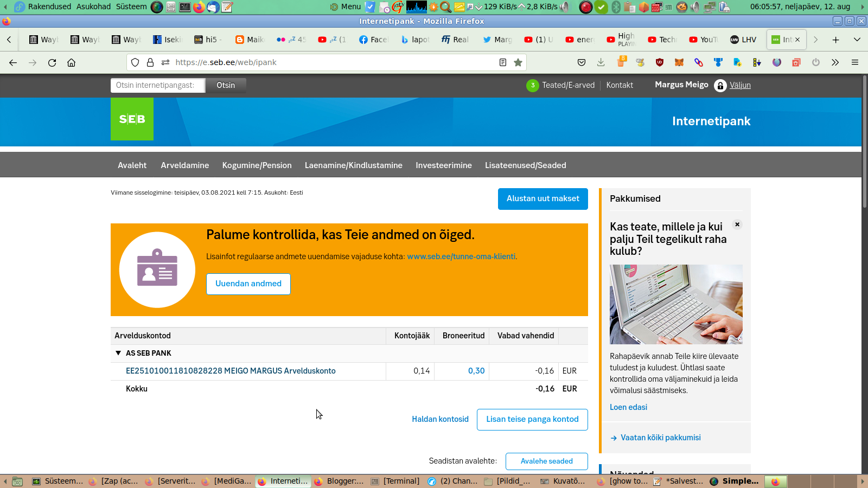
Task: Open the Save to Pocket button
Action: (582, 62)
